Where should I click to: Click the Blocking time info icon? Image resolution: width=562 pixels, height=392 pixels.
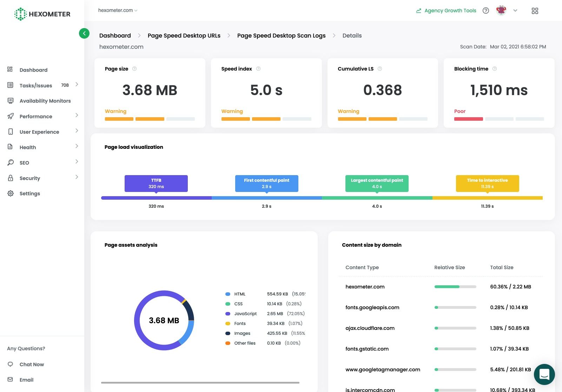pos(495,69)
